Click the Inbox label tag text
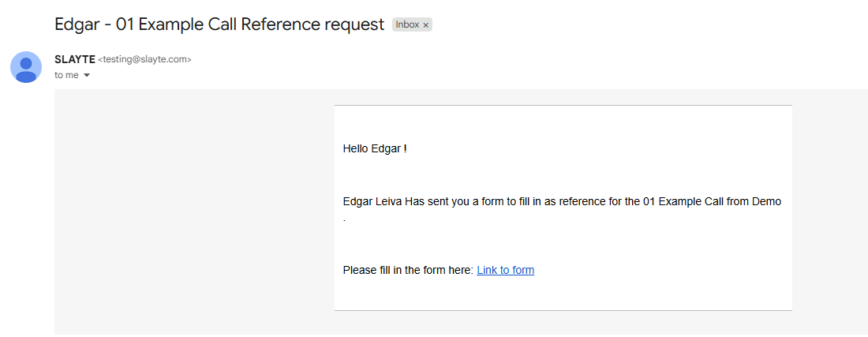This screenshot has height=337, width=868. [407, 25]
